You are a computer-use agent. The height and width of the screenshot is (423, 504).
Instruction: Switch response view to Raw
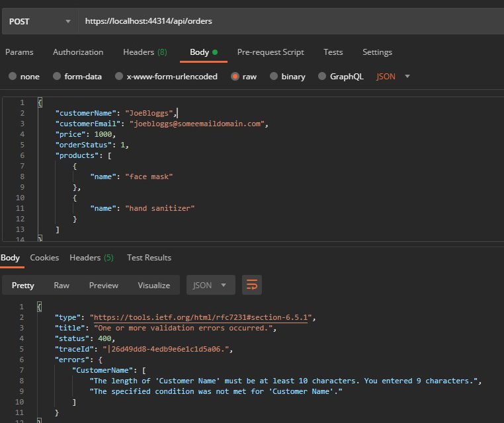[x=62, y=285]
